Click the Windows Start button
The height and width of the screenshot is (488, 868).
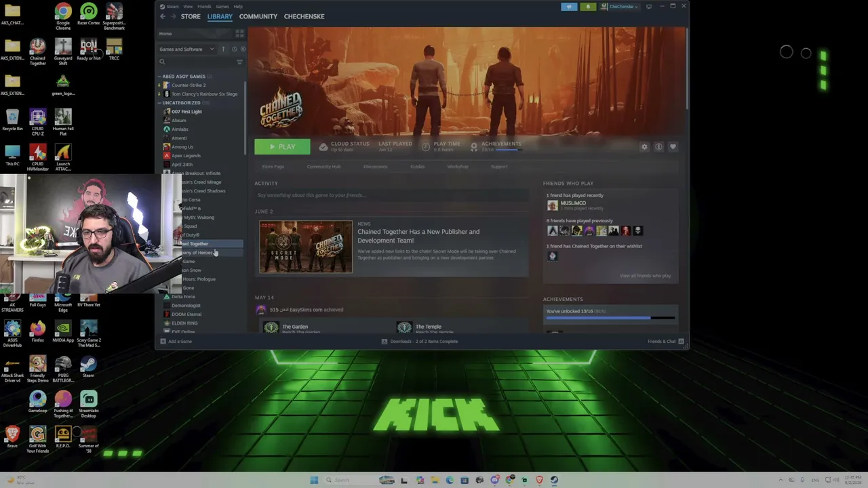[314, 480]
